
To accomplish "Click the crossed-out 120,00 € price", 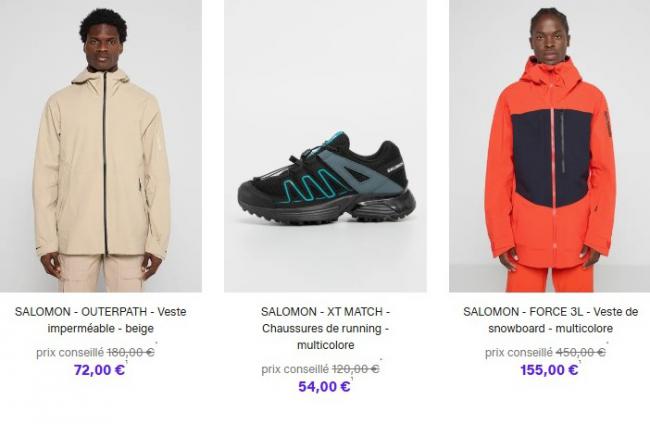I will [x=355, y=369].
